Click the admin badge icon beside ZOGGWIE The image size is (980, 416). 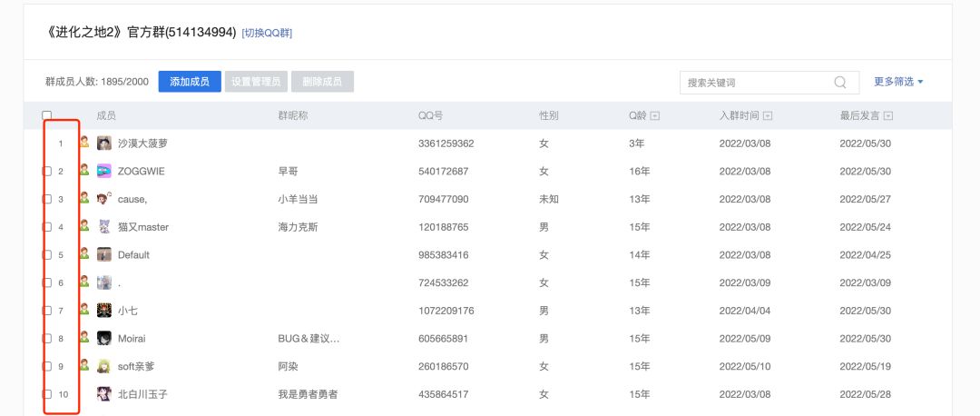click(x=84, y=170)
